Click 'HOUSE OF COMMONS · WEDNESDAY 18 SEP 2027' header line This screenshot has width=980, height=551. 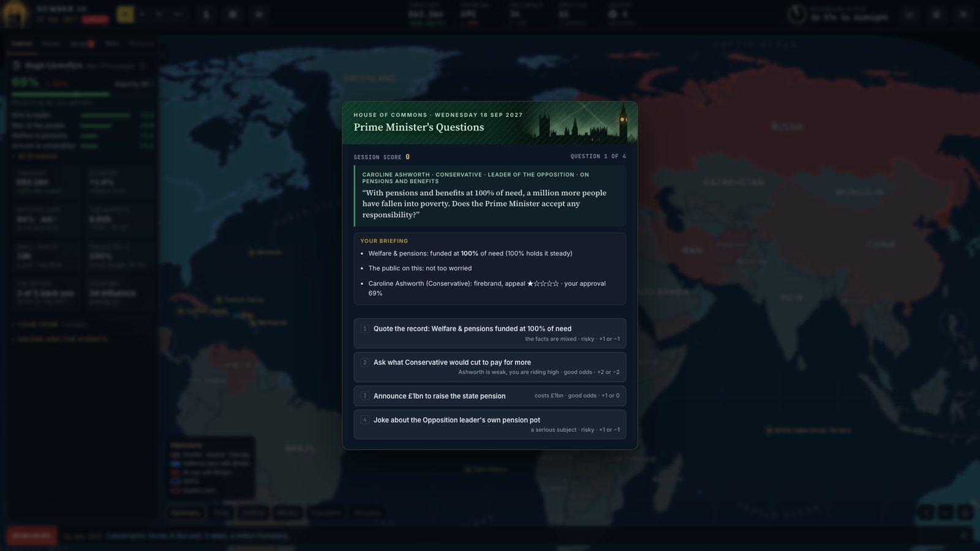438,115
